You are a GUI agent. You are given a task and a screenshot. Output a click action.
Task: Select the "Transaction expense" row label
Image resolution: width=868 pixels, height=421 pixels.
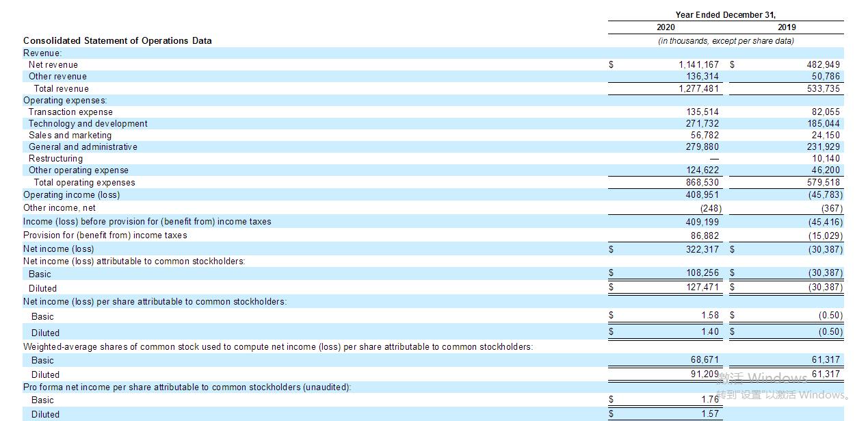(x=70, y=112)
